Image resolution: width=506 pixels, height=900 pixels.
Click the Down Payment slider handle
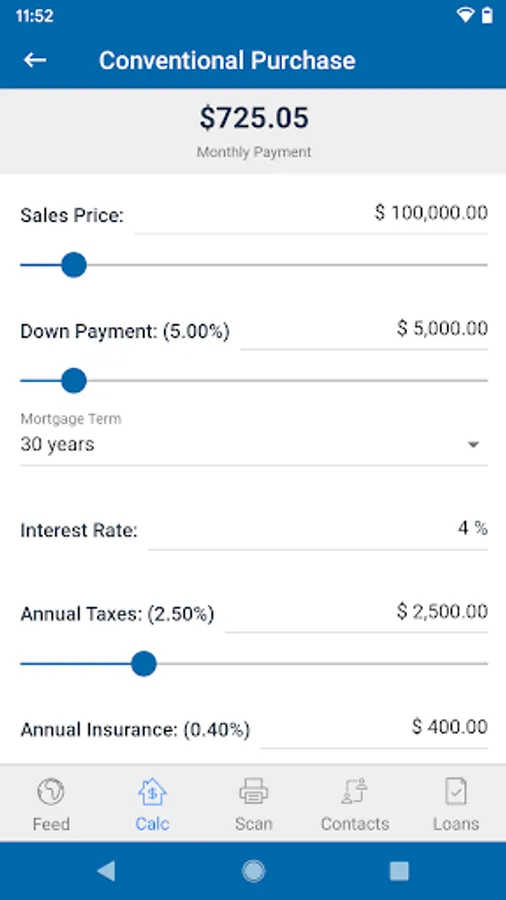(73, 381)
